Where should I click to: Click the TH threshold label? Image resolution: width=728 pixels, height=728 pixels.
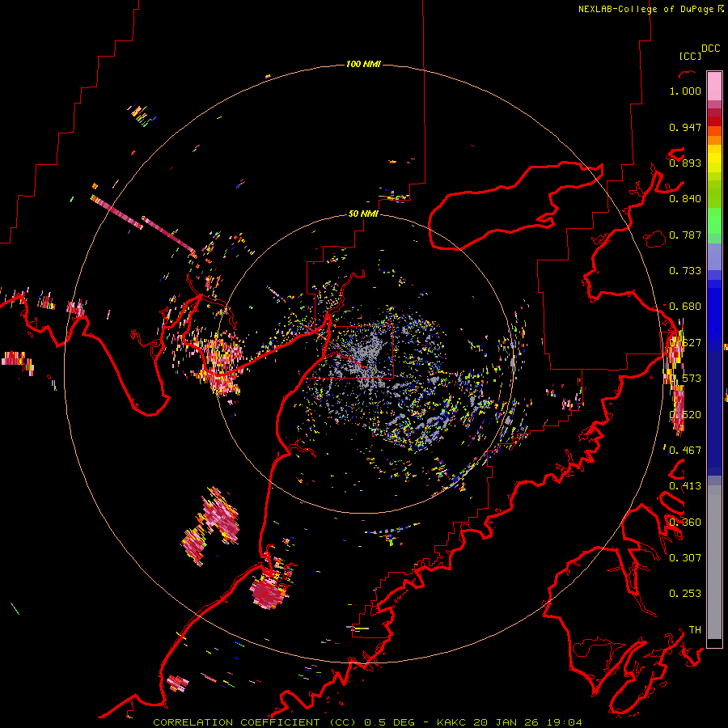click(695, 629)
